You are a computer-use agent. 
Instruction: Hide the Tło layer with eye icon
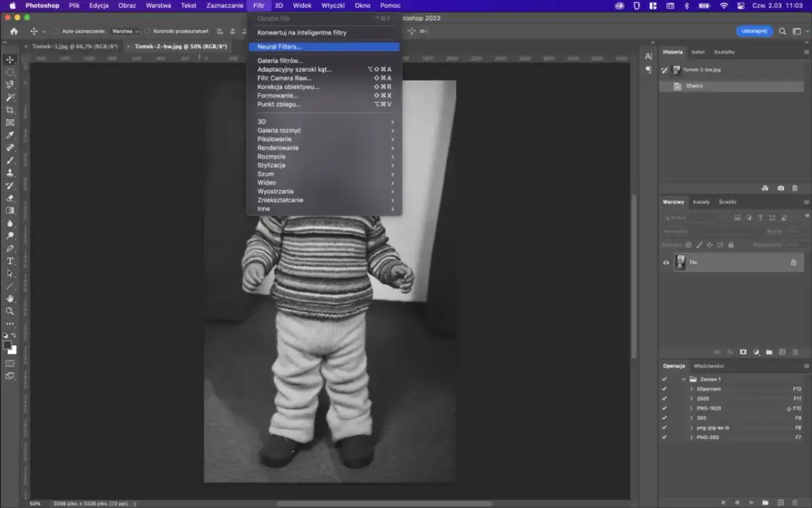[x=666, y=263]
